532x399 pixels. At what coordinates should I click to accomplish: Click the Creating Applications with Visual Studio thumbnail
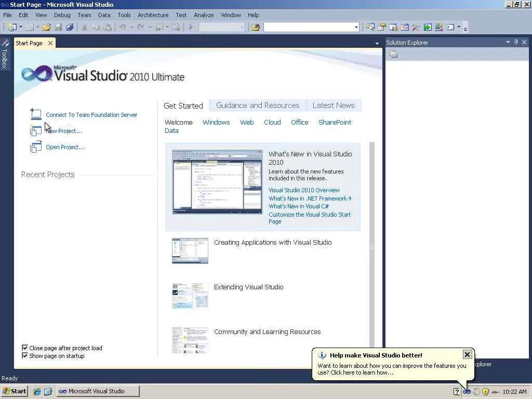tap(190, 251)
